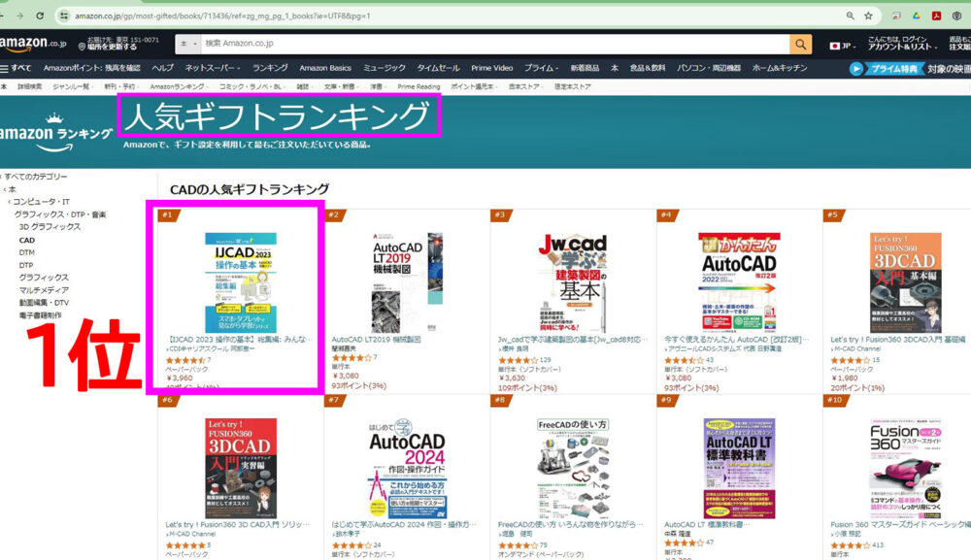This screenshot has height=560, width=971.
Task: Open the AutoCAD LT 標準教科書 cover
Action: (x=739, y=469)
